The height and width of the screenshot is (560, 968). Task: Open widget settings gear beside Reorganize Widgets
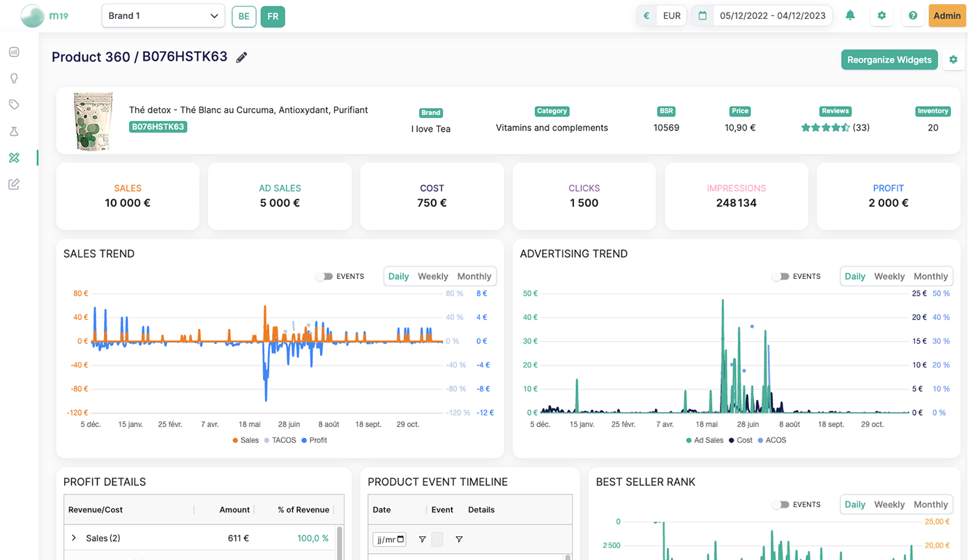coord(953,60)
